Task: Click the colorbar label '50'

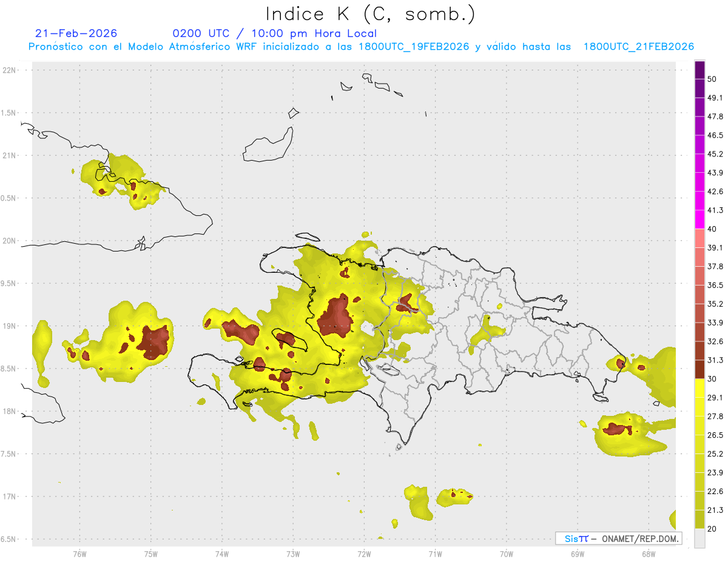Action: click(712, 79)
